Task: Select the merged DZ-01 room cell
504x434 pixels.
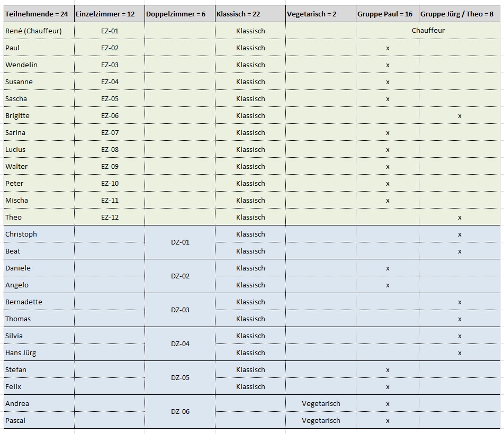Action: (x=180, y=242)
